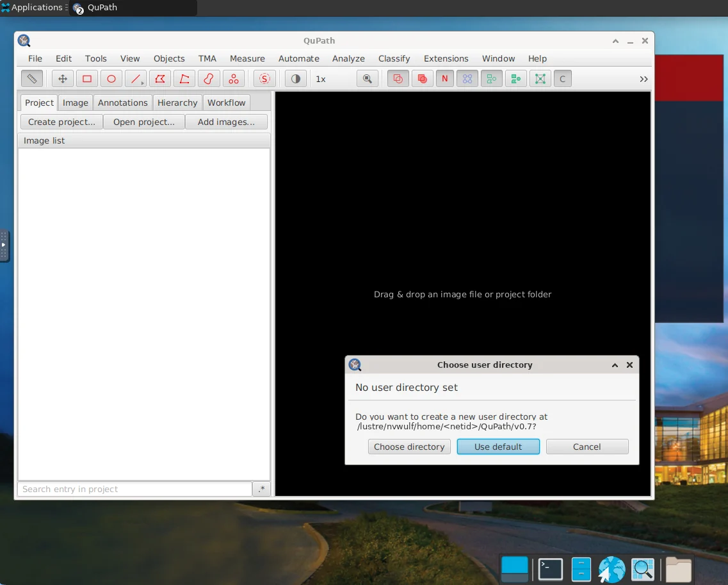Toggle fill detections icon
The height and width of the screenshot is (585, 728).
coord(515,79)
